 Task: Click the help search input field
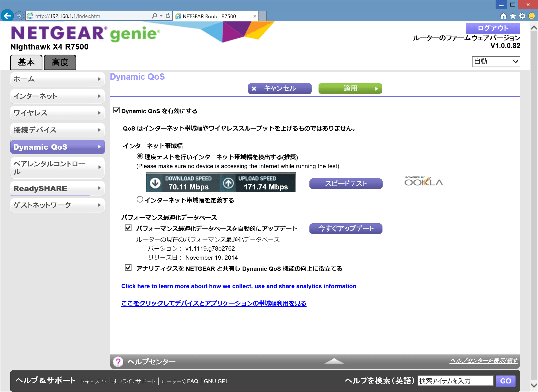(455, 381)
